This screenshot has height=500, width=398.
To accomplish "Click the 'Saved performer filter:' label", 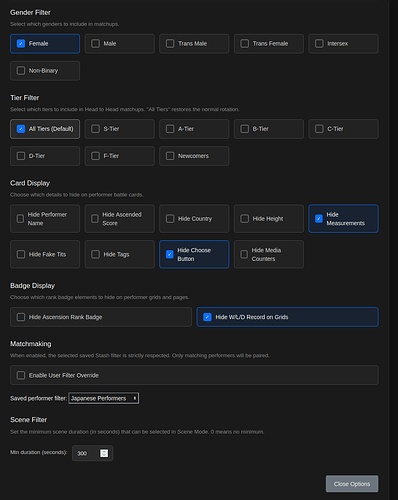I will point(38,398).
